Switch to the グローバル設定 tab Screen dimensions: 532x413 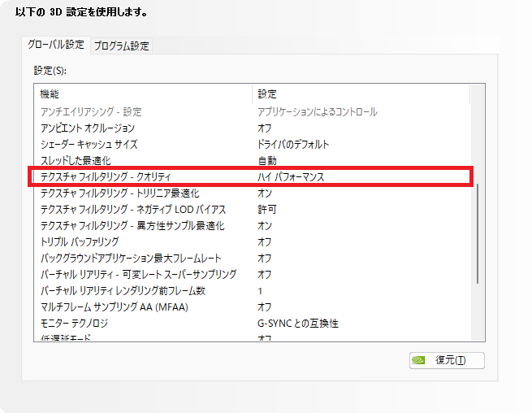click(56, 45)
